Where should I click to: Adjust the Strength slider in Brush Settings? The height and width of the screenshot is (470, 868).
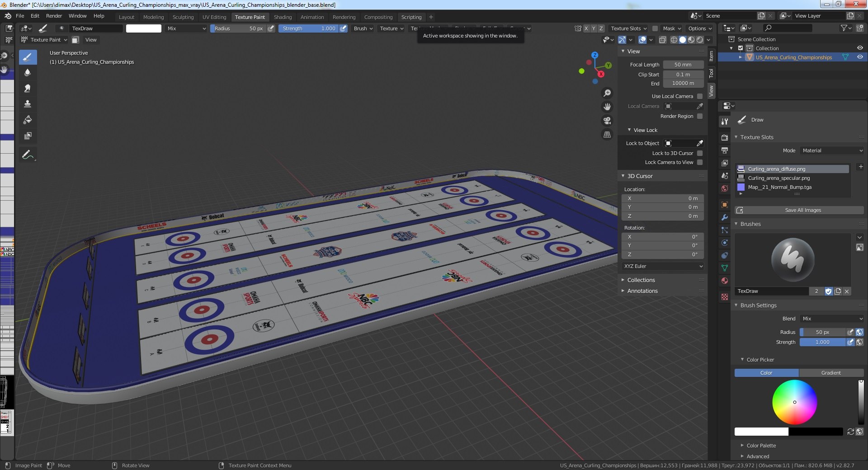click(822, 342)
